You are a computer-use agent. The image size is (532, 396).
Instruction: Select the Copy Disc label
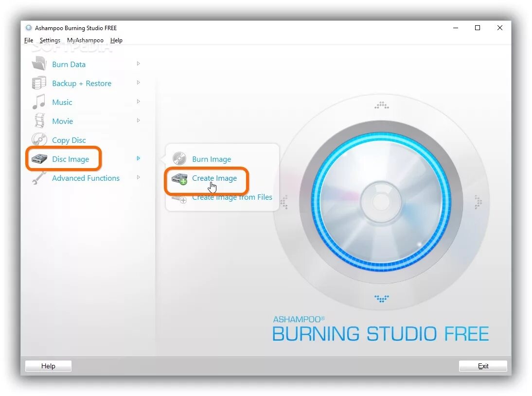tap(69, 140)
